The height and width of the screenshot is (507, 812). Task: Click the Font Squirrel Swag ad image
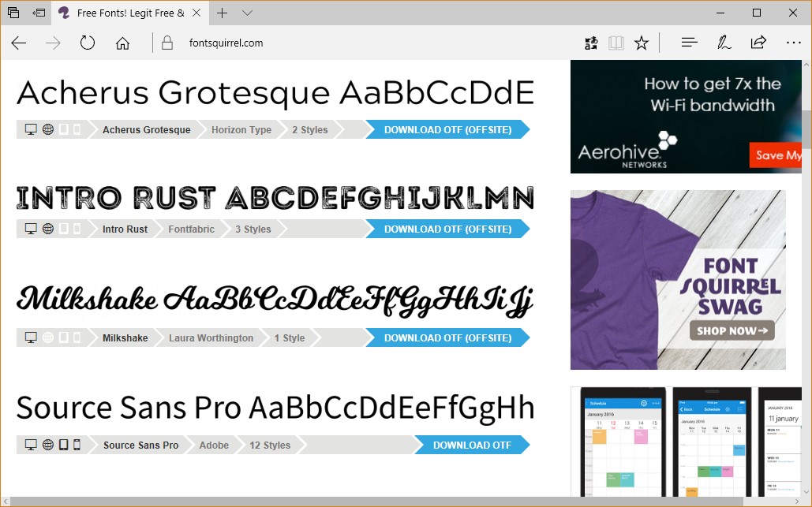tap(678, 280)
